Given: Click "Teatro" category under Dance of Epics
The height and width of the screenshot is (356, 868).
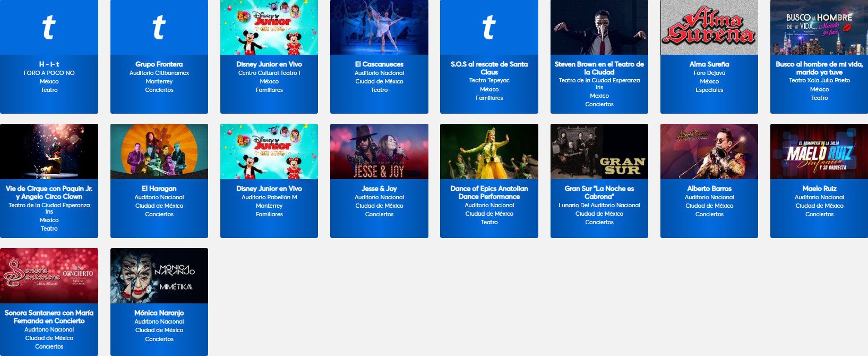Looking at the screenshot, I should [489, 222].
